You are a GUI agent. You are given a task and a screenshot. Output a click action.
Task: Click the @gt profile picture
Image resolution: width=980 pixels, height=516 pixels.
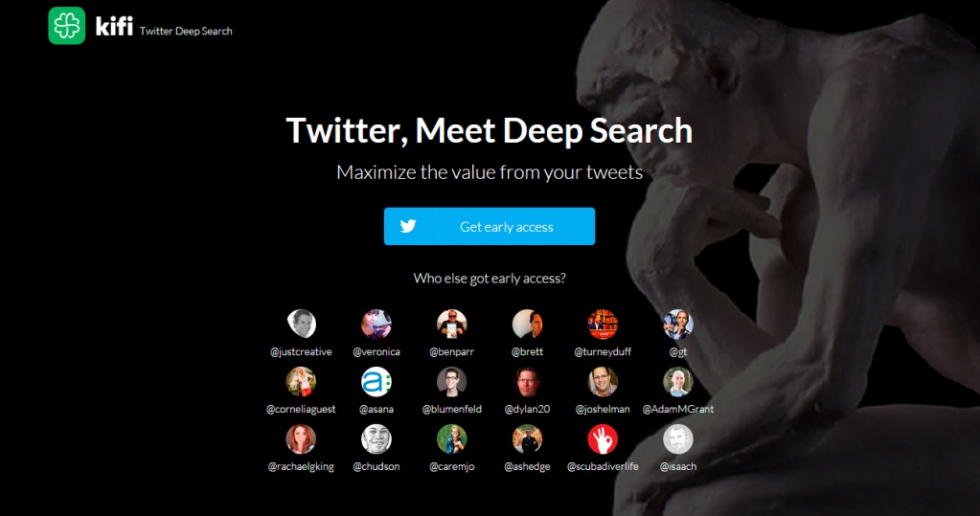[x=678, y=324]
